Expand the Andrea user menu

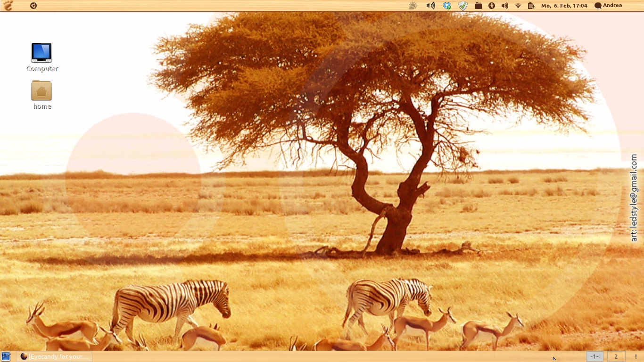pos(608,6)
